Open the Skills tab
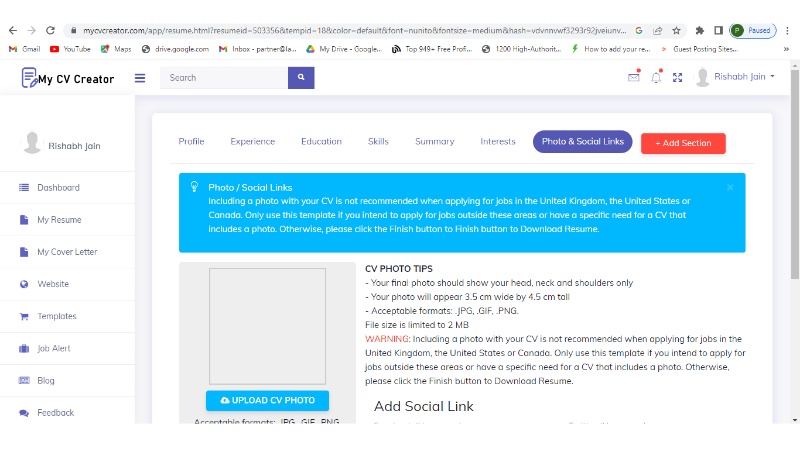The width and height of the screenshot is (800, 449). [x=378, y=142]
